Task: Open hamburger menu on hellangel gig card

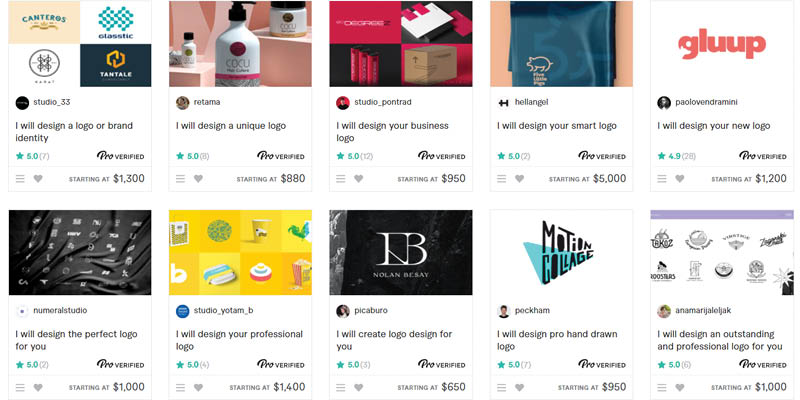Action: (502, 179)
